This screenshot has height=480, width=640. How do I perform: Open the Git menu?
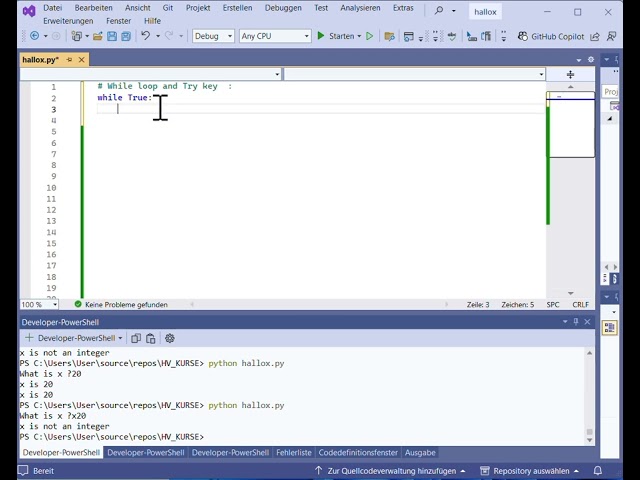[x=168, y=8]
